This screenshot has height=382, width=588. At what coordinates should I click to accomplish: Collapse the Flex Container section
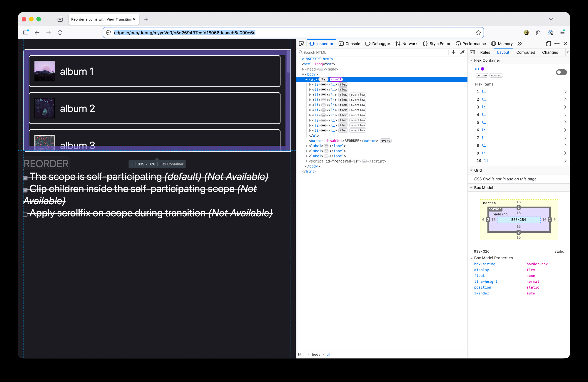472,60
